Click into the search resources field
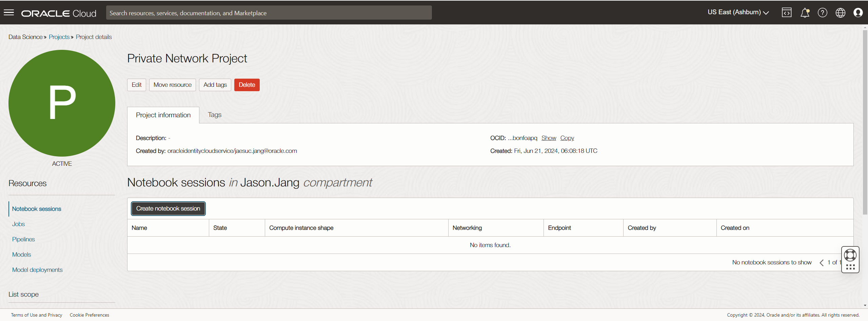 point(269,13)
